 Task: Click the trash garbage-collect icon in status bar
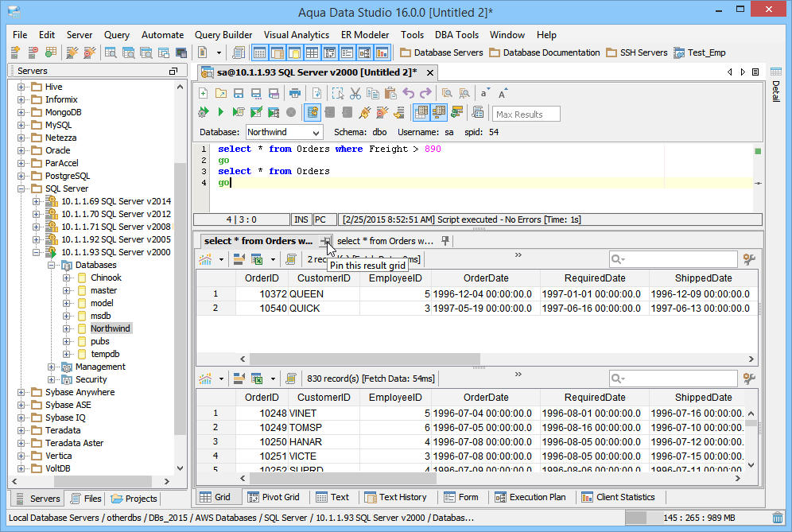tap(778, 518)
